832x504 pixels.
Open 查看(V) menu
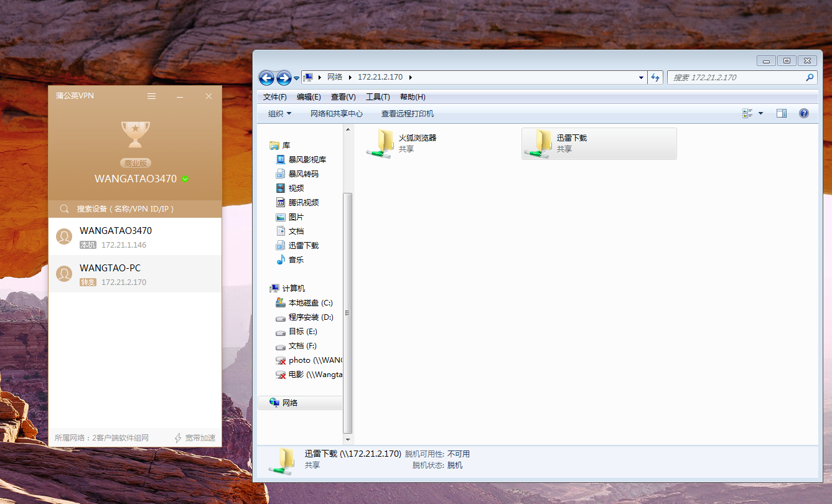(x=344, y=97)
